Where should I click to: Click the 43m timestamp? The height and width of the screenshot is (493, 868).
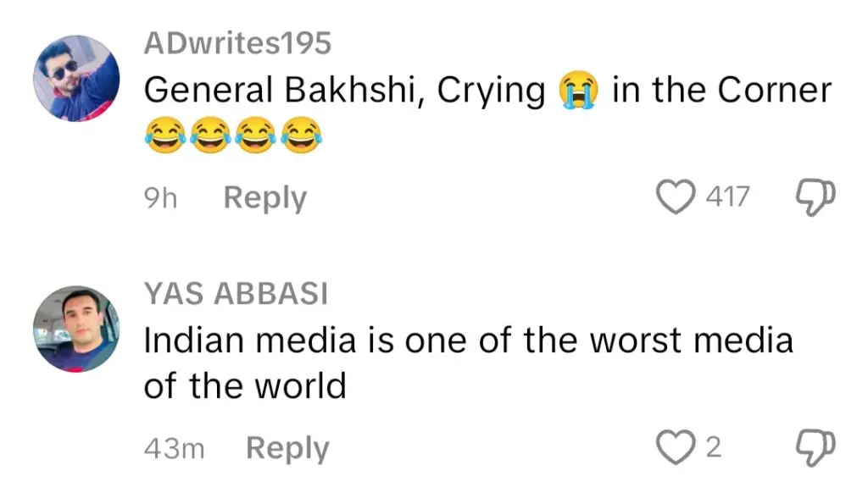175,448
